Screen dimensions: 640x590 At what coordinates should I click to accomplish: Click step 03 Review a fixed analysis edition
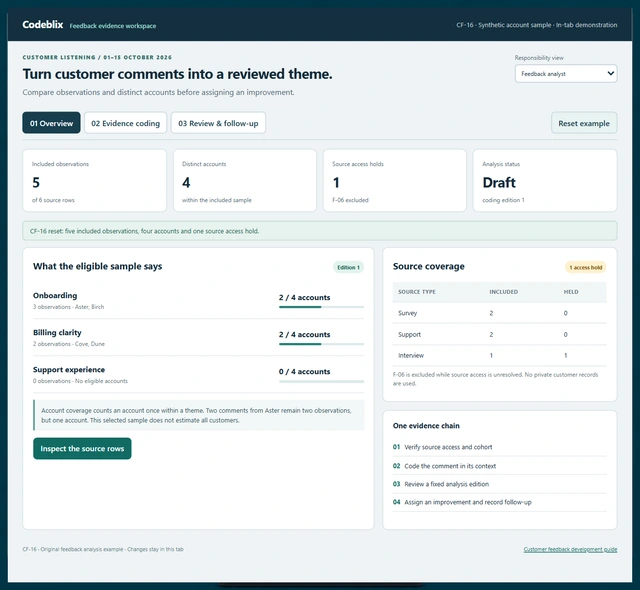tap(500, 484)
